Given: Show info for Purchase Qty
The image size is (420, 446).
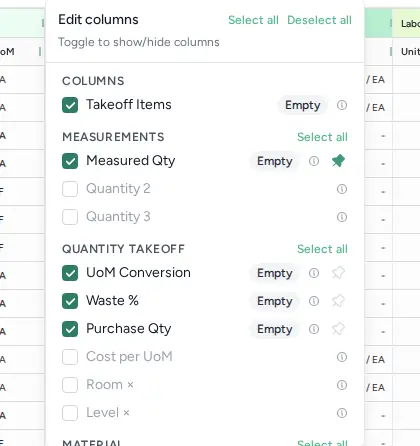Looking at the screenshot, I should [x=314, y=329].
